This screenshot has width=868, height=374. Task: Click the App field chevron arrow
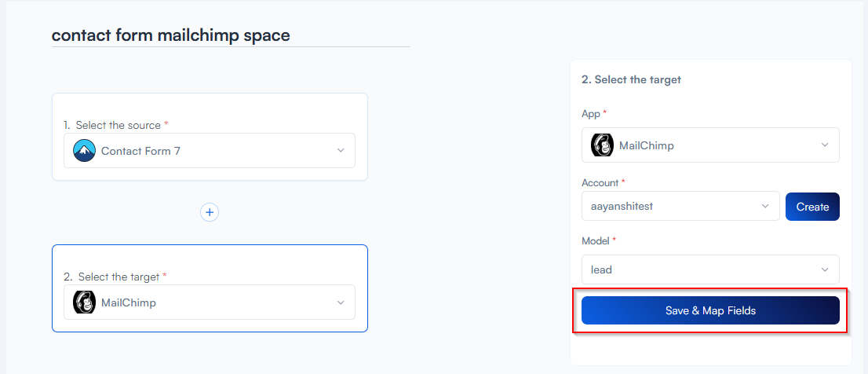[825, 145]
